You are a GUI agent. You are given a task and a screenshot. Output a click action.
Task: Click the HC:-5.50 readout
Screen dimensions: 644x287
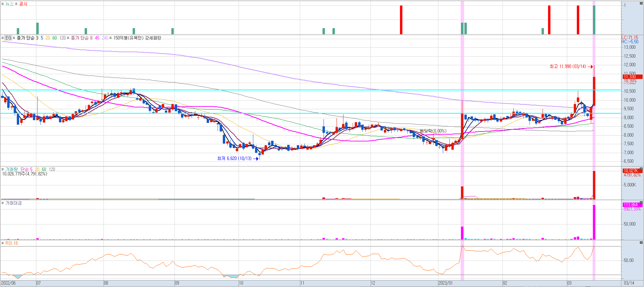coord(630,42)
